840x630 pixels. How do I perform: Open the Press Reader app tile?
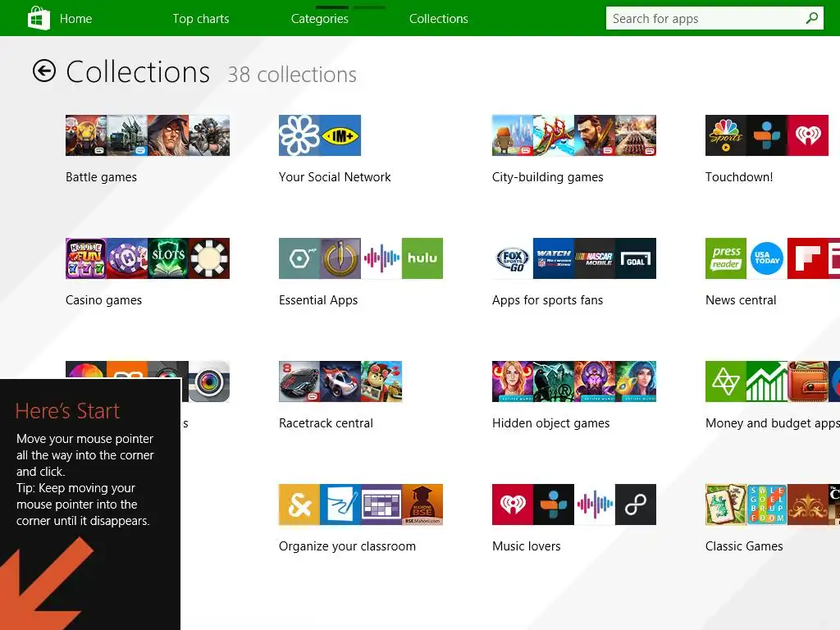pos(726,258)
